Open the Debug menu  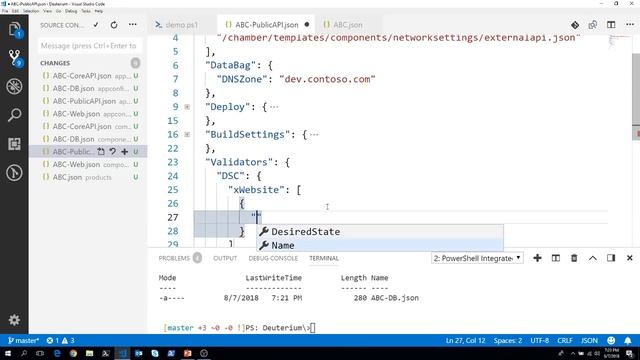[71, 11]
